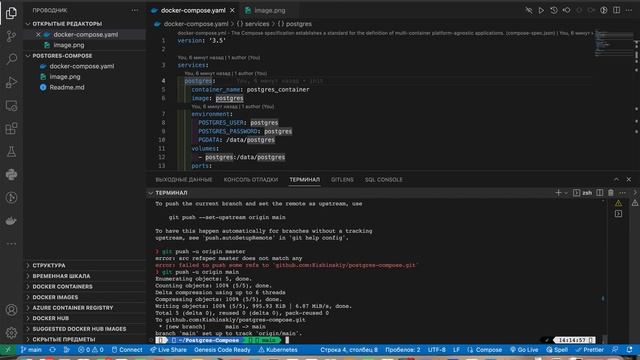Image resolution: width=640 pixels, height=360 pixels.
Task: Open the Testing flask view
Action: pos(11,152)
